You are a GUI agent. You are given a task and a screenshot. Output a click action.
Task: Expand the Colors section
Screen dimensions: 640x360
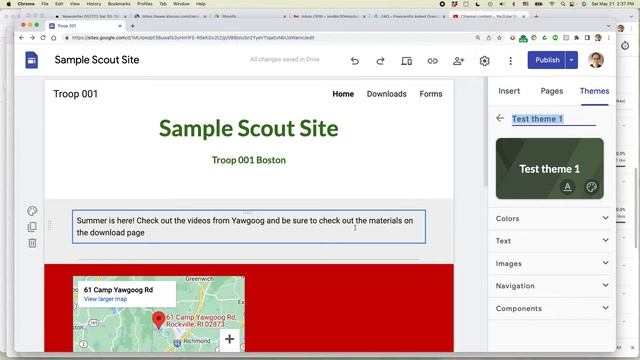point(552,218)
